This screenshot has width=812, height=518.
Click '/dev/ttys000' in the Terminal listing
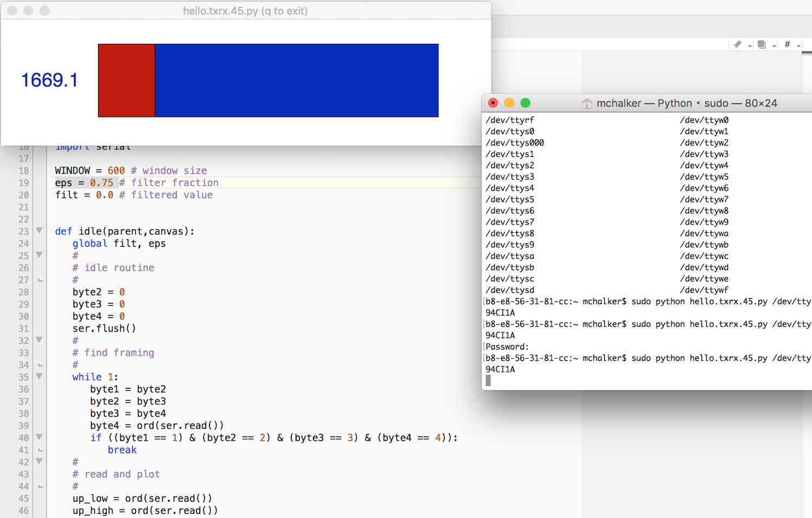point(515,143)
